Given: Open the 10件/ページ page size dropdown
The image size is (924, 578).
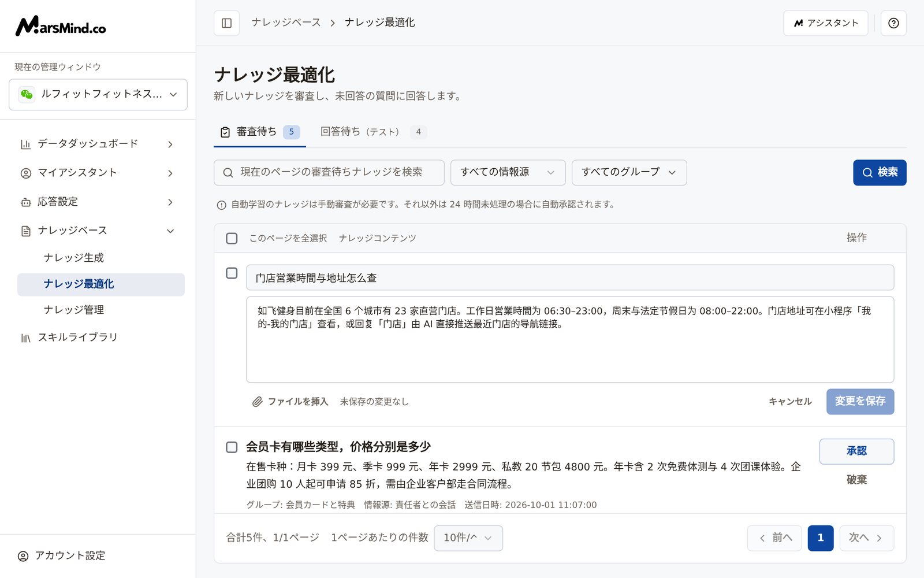Looking at the screenshot, I should 468,538.
